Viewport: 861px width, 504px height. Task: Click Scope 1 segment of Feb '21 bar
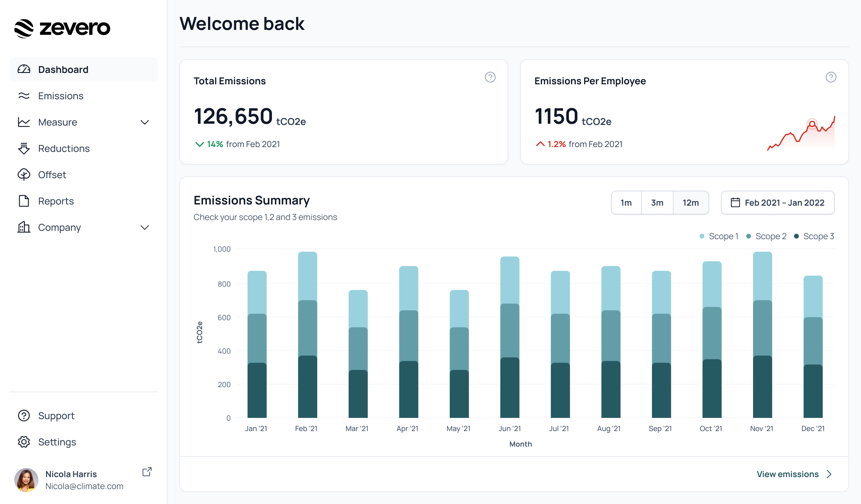(308, 276)
